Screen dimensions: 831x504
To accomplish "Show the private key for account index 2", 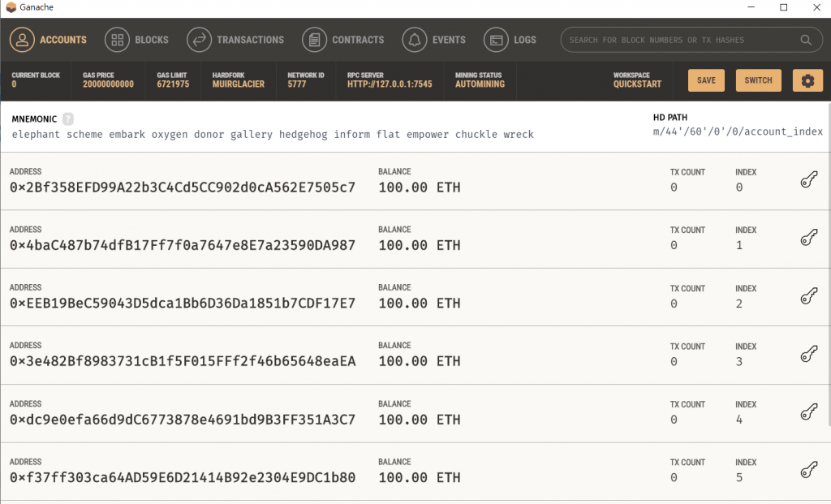I will point(809,295).
